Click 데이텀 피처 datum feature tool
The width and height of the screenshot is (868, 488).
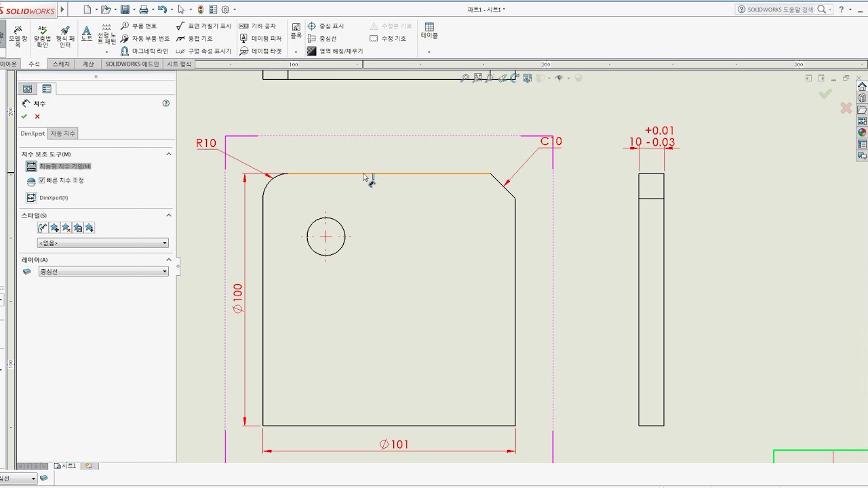260,39
